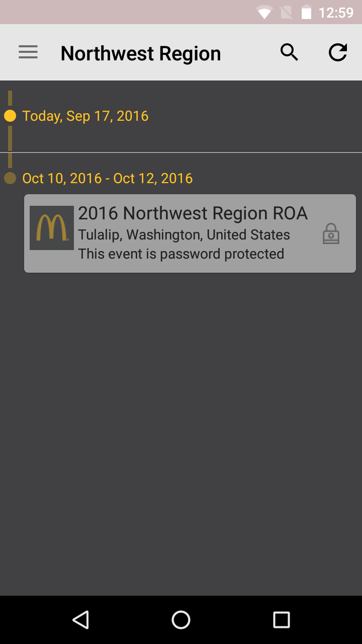The height and width of the screenshot is (644, 362).
Task: Tap the search magnifier icon
Action: pos(289,52)
